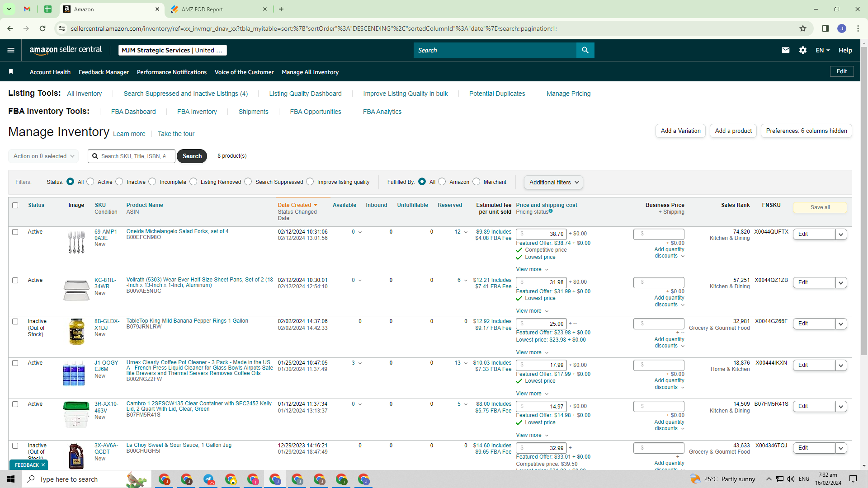Screen dimensions: 868x488
Task: Select Fulfilled By Merchant radio
Action: (x=476, y=182)
